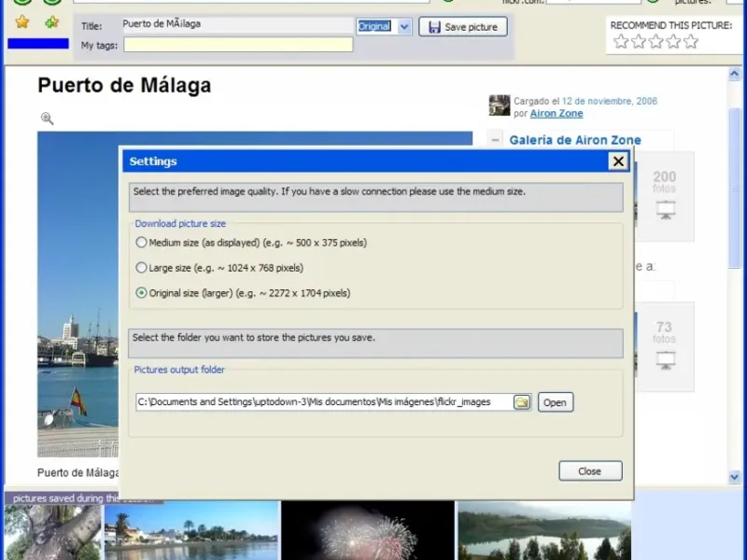747x560 pixels.
Task: Click the Airon Zone avatar thumbnail
Action: tap(500, 105)
